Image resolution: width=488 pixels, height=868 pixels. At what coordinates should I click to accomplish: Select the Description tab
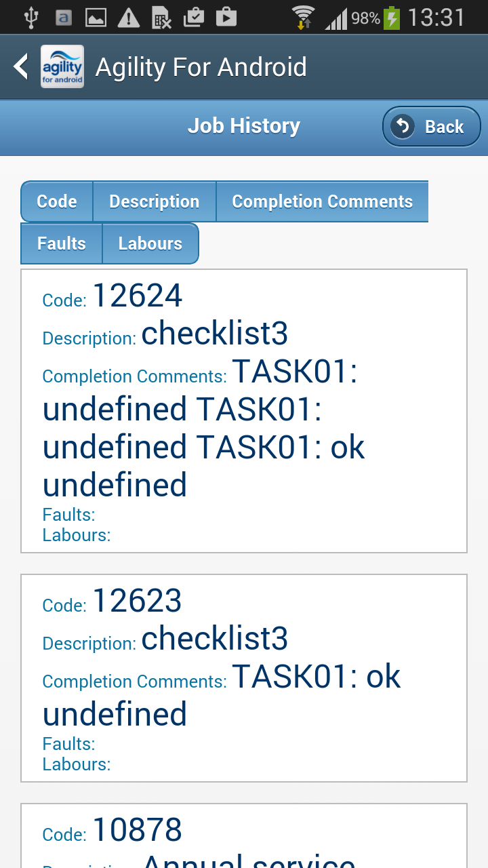155,201
